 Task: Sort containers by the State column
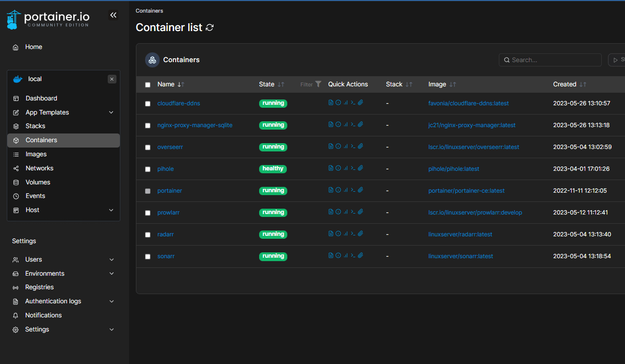[x=272, y=84]
